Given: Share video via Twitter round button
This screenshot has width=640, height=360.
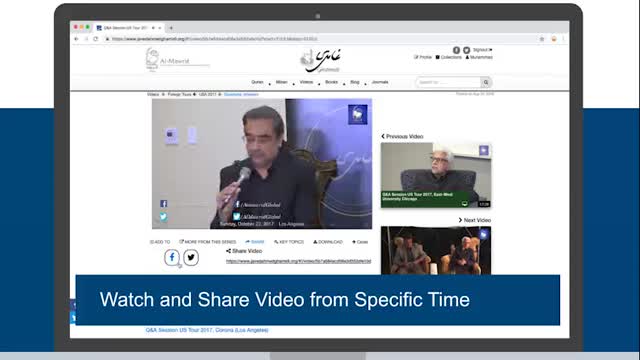Looking at the screenshot, I should [191, 257].
